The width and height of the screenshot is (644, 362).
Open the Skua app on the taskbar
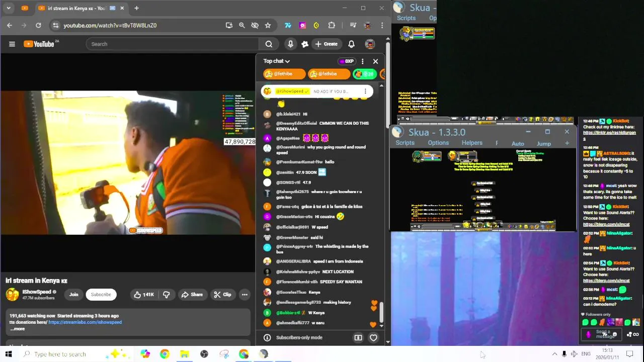click(x=263, y=354)
